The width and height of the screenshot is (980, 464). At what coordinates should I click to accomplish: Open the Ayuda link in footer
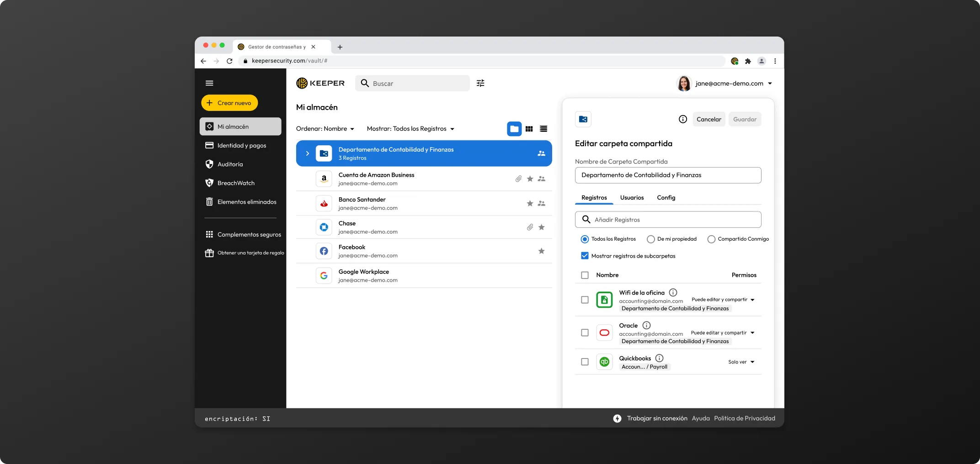tap(701, 419)
